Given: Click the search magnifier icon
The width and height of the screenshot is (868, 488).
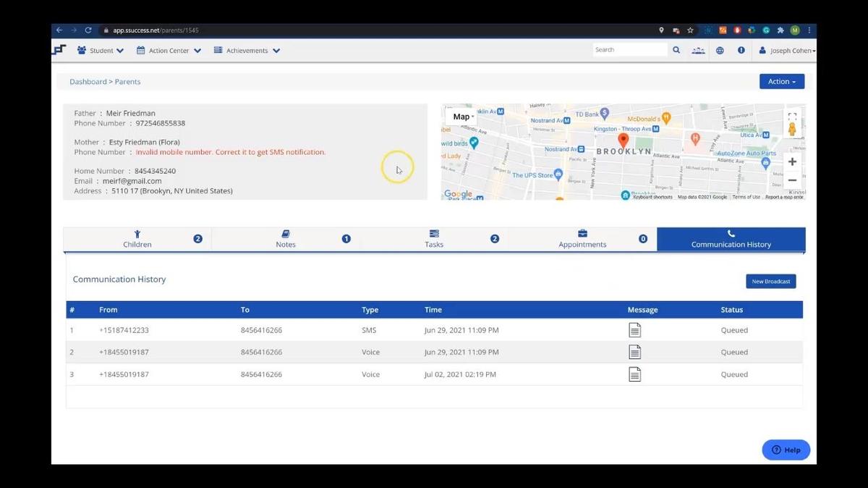Looking at the screenshot, I should (676, 51).
